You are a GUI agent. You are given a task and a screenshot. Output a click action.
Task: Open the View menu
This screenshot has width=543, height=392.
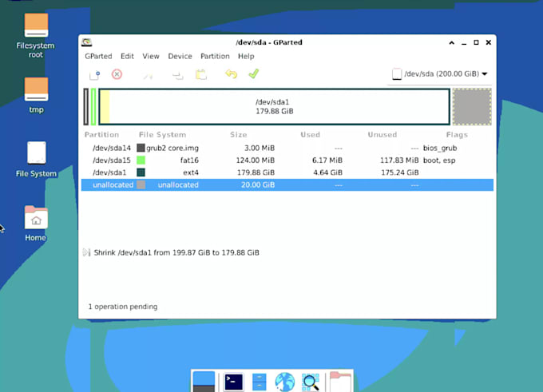point(151,57)
